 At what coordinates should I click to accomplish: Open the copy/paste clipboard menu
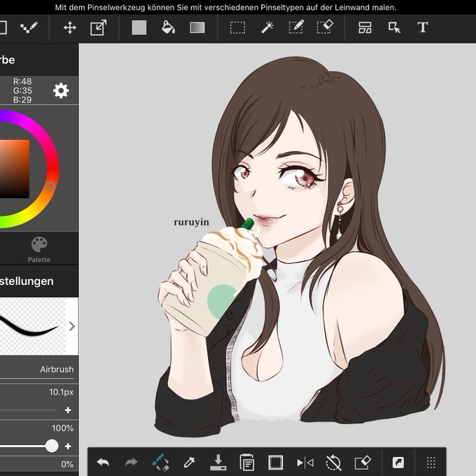(x=247, y=462)
